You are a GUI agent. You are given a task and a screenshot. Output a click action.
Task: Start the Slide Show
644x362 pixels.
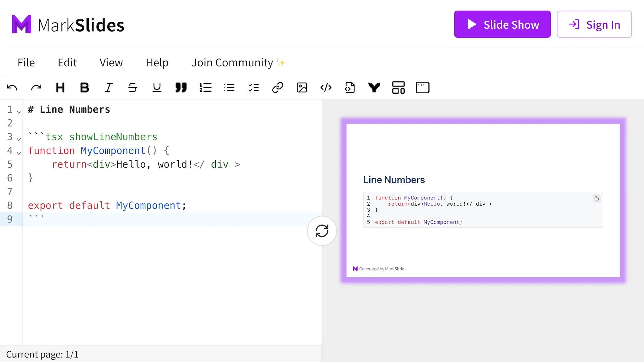coord(502,24)
